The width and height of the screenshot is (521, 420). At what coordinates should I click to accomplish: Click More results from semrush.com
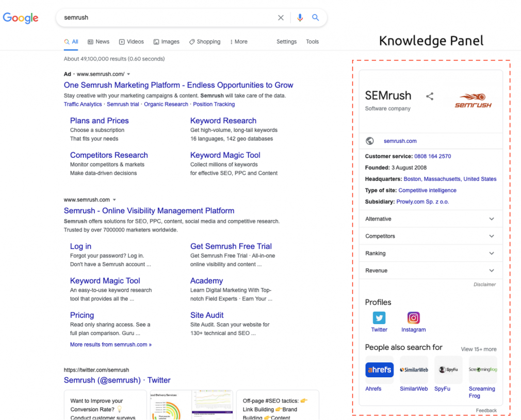tap(110, 345)
